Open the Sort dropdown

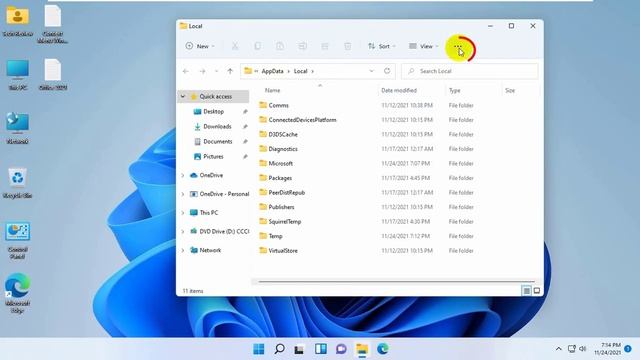pyautogui.click(x=382, y=46)
